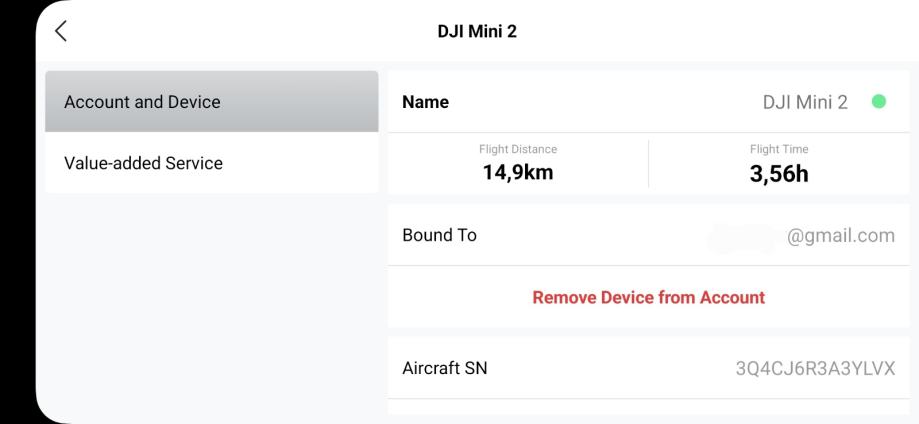This screenshot has height=424, width=919.
Task: Click the serial number 3Q4CJ6R3A3YLVX
Action: [815, 368]
